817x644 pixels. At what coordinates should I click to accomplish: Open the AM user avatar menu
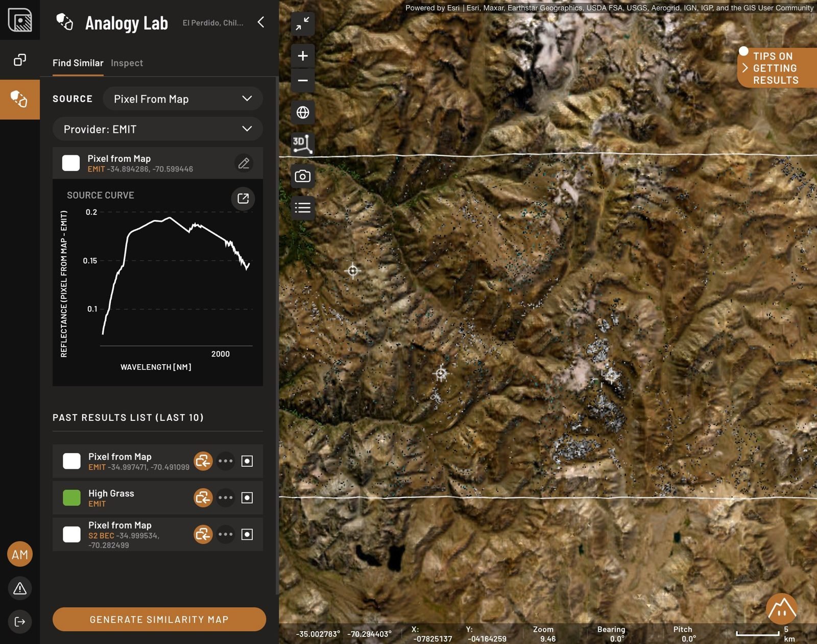20,555
